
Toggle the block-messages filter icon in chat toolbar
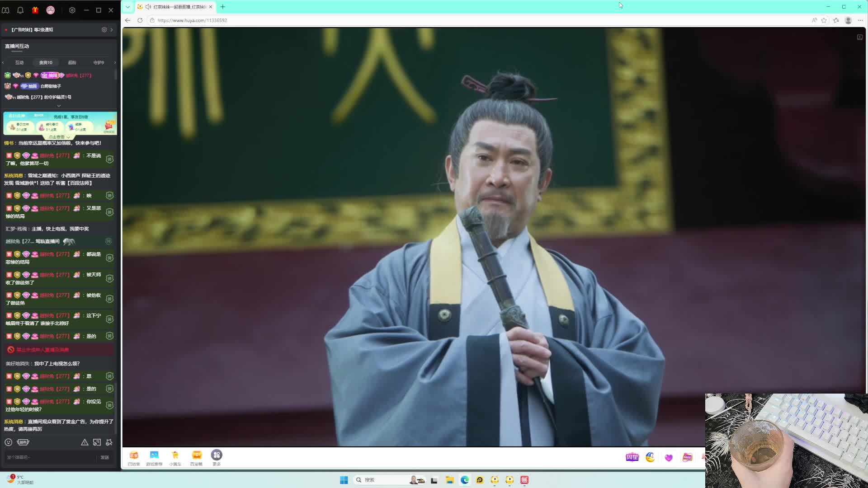click(97, 442)
